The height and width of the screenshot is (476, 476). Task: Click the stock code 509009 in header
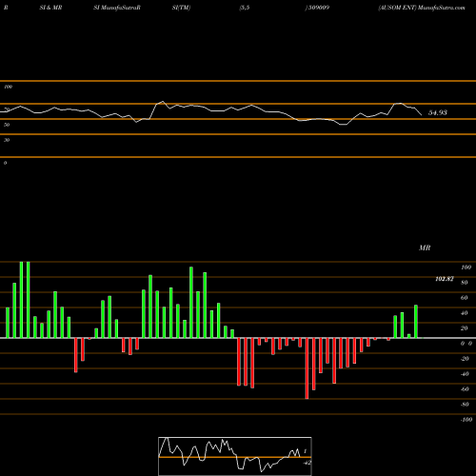coord(318,8)
